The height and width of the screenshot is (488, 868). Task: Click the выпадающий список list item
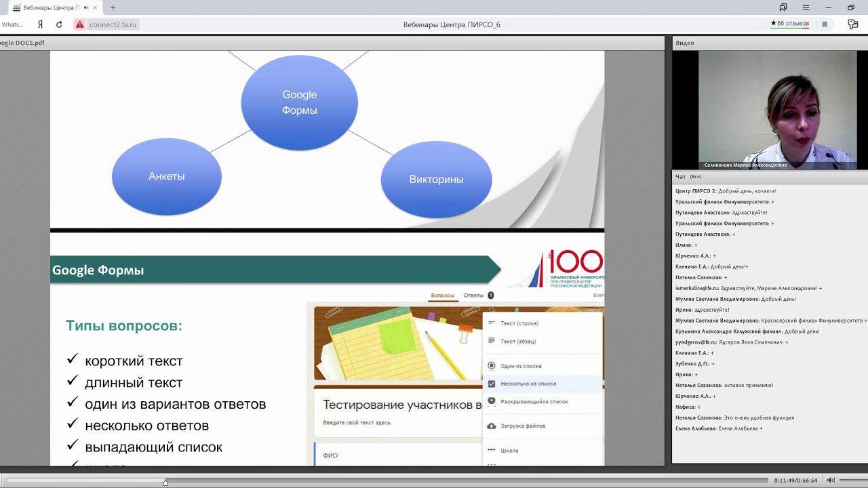[153, 447]
